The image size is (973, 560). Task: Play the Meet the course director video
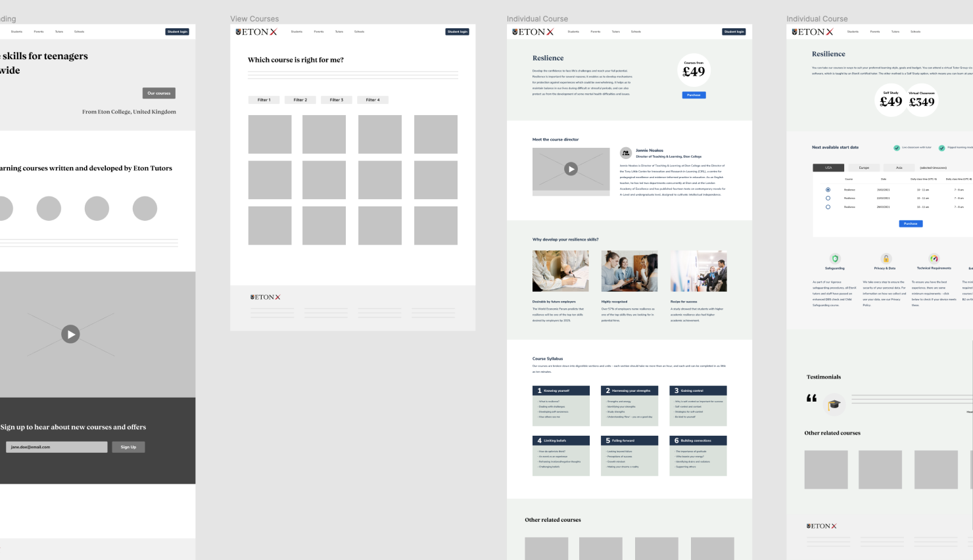pyautogui.click(x=571, y=169)
